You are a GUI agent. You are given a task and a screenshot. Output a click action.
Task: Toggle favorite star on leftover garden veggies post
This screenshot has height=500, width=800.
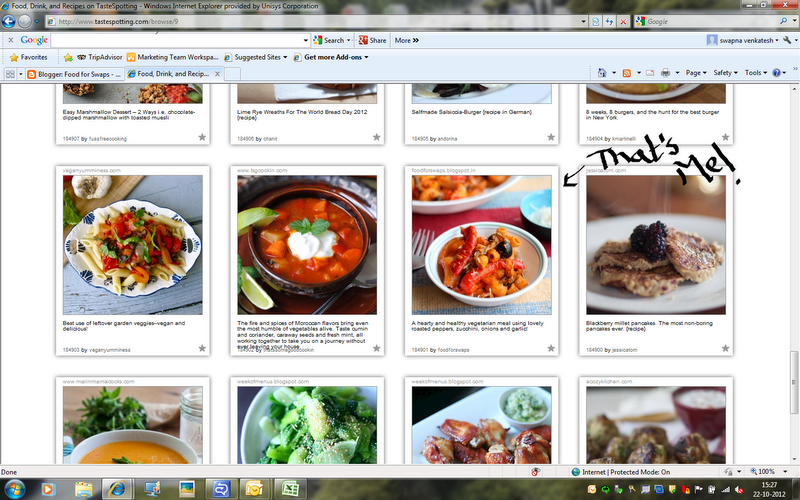click(x=202, y=349)
